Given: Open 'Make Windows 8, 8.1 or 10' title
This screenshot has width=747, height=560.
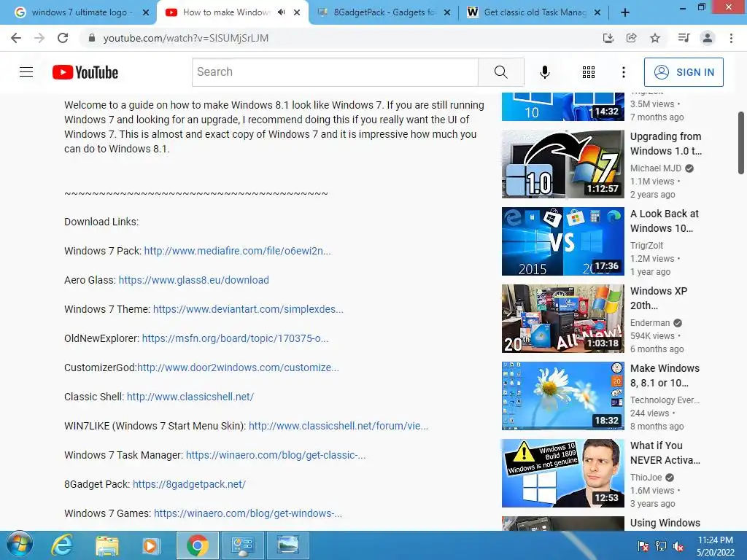Looking at the screenshot, I should (665, 376).
